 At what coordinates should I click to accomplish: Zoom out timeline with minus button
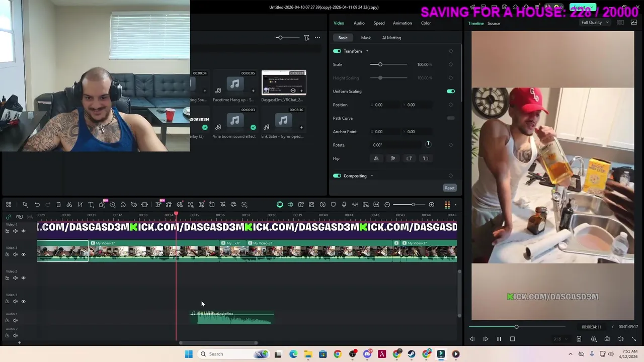(x=387, y=205)
